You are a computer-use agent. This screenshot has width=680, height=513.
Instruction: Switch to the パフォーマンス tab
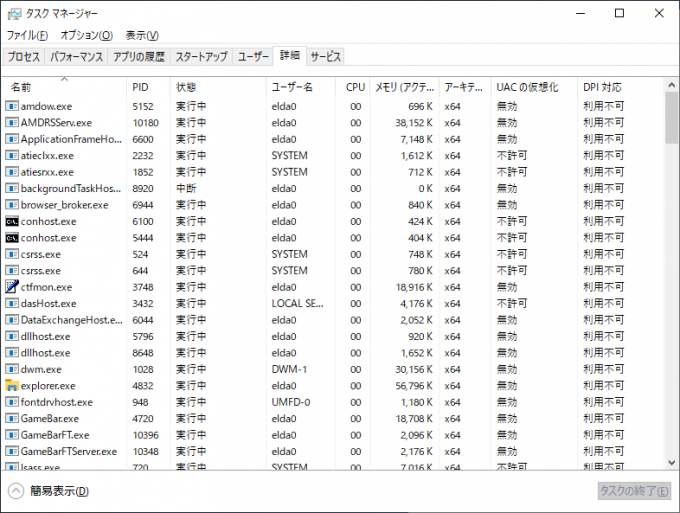(x=76, y=57)
